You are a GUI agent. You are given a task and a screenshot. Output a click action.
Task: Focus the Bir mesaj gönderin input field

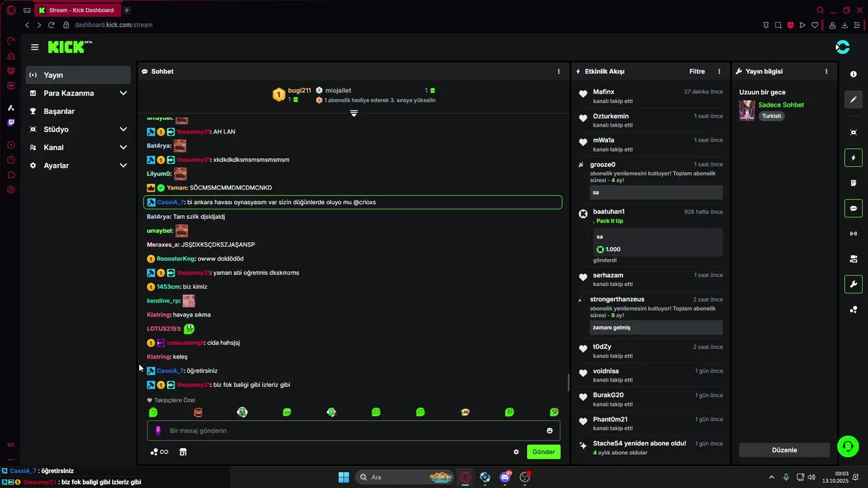click(353, 430)
